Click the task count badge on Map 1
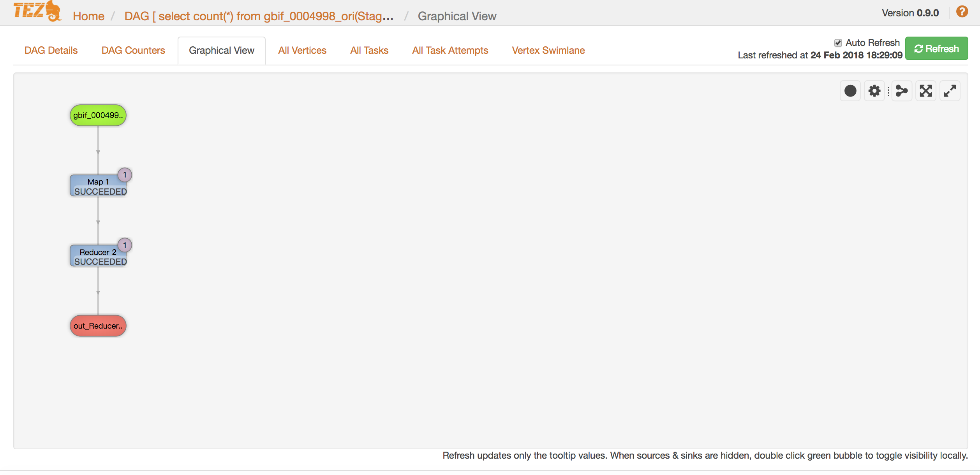 coord(125,175)
